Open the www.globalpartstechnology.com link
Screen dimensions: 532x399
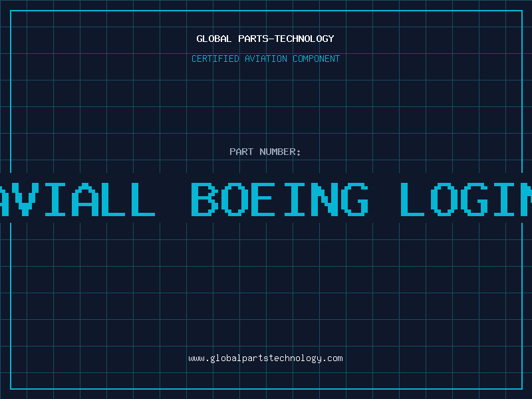(265, 358)
